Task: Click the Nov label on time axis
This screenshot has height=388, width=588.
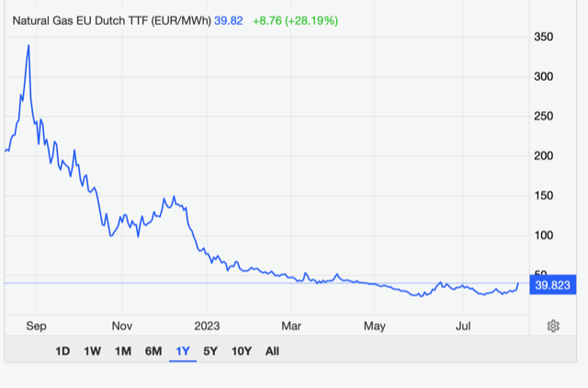Action: tap(122, 326)
